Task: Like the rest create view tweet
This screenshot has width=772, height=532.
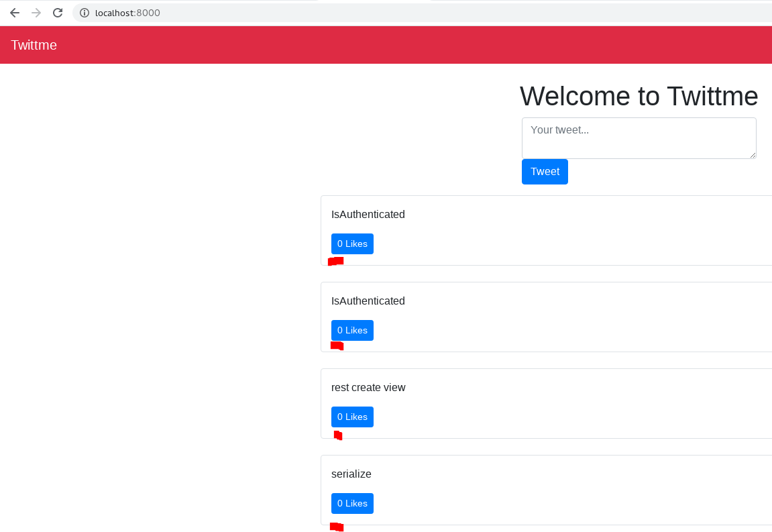Action: tap(352, 417)
